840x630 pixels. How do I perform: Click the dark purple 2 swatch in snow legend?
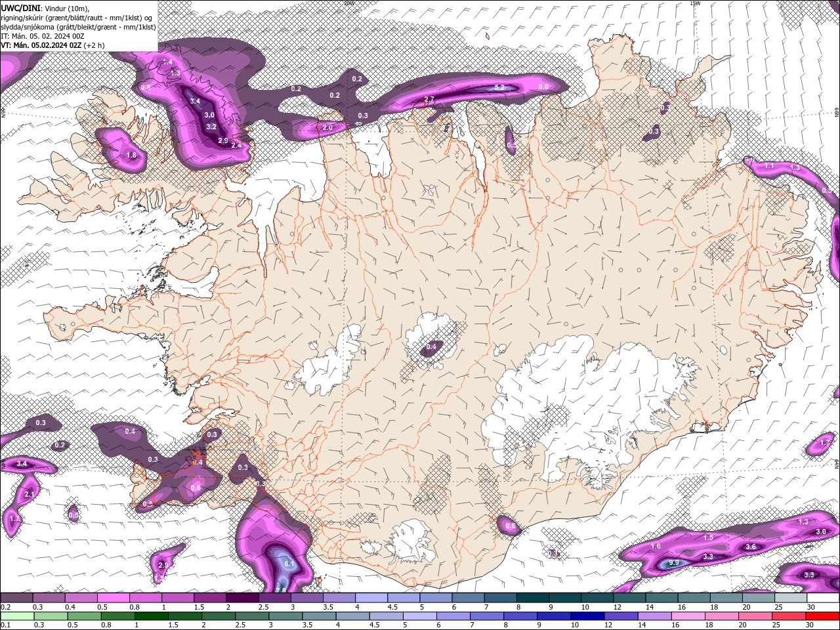[x=242, y=597]
